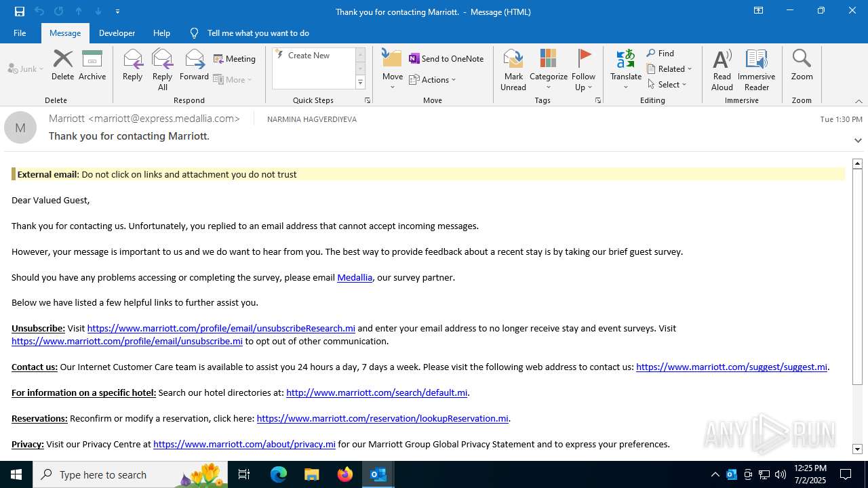
Task: Open the lookupReservation.mi link
Action: coord(382,418)
